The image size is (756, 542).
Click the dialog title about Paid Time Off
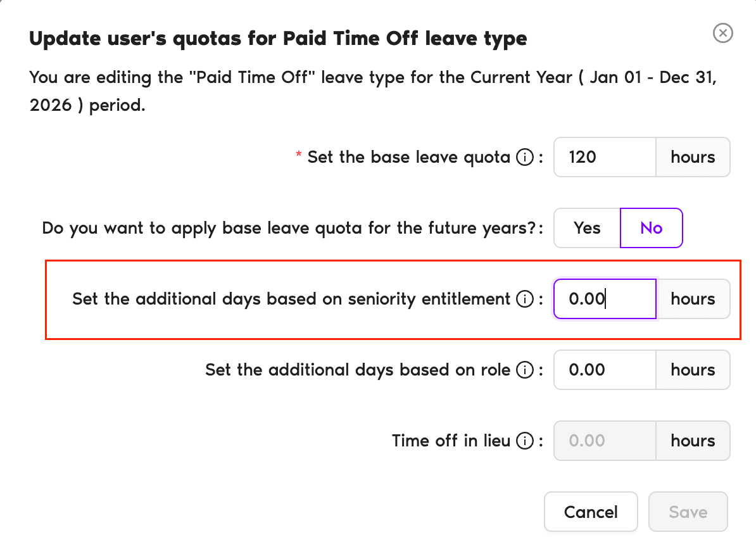(x=278, y=39)
